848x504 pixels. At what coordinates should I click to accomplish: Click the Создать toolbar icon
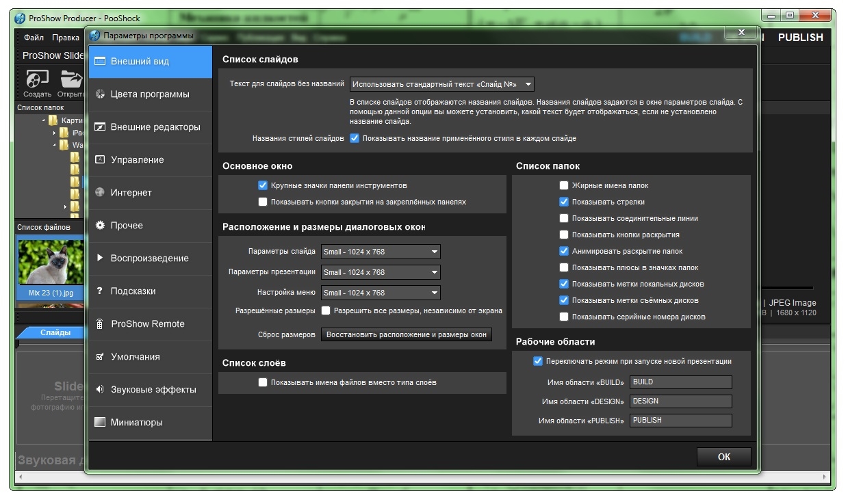pyautogui.click(x=36, y=79)
